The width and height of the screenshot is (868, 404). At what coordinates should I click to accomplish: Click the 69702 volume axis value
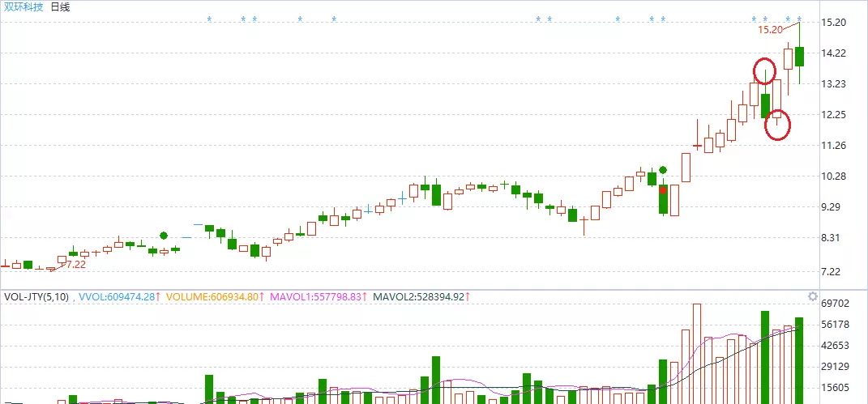[836, 304]
